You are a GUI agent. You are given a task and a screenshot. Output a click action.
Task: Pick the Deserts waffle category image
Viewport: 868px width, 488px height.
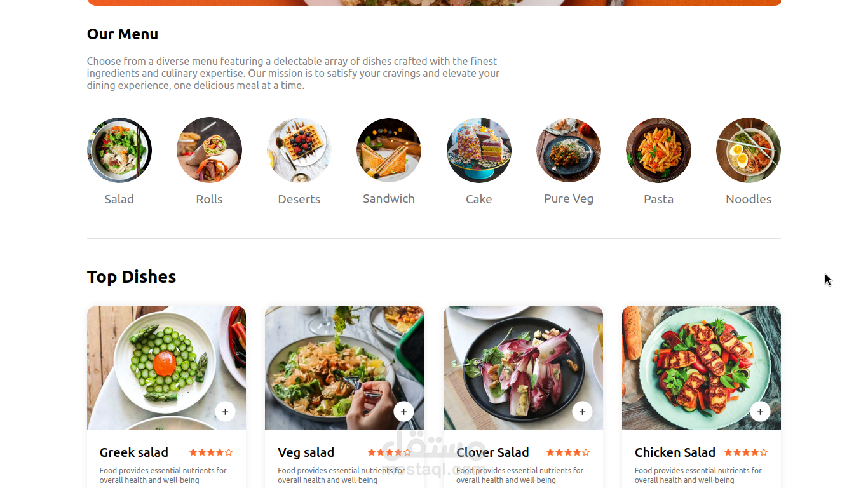click(299, 150)
